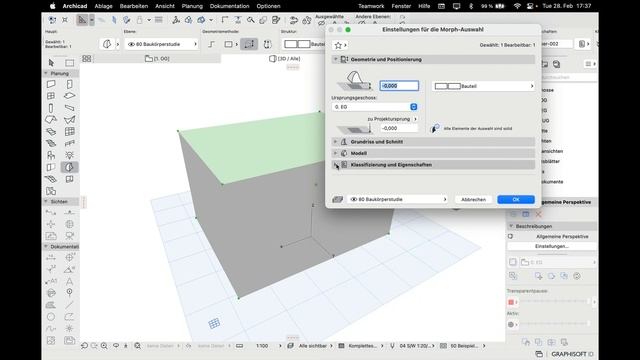Select the Curtain Wall tool under Planung
Screen dimensions: 640x360
click(x=69, y=131)
